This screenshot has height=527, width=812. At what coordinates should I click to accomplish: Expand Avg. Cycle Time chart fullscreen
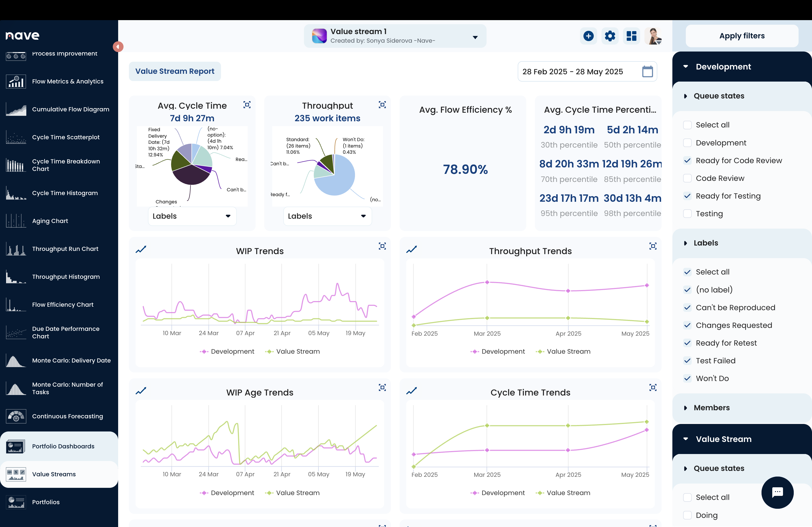247,105
